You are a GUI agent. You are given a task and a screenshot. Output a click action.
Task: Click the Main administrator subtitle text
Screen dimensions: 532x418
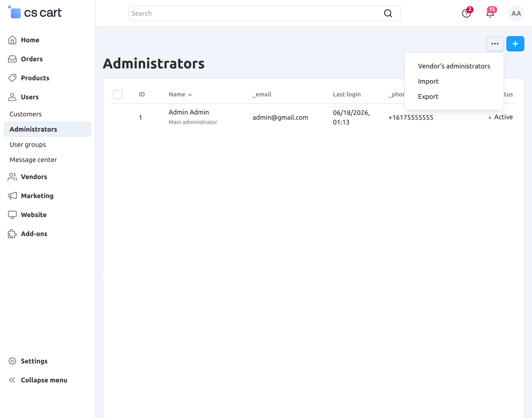(193, 122)
